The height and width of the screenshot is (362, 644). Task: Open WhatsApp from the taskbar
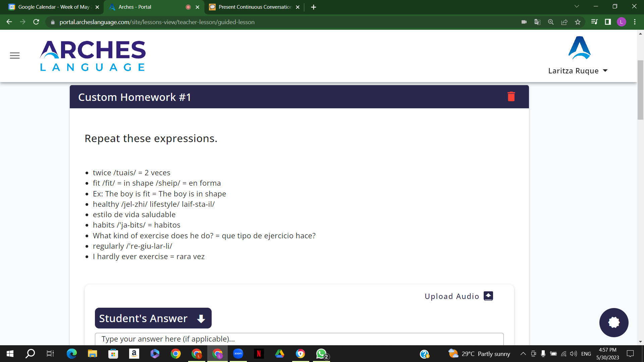tap(322, 354)
